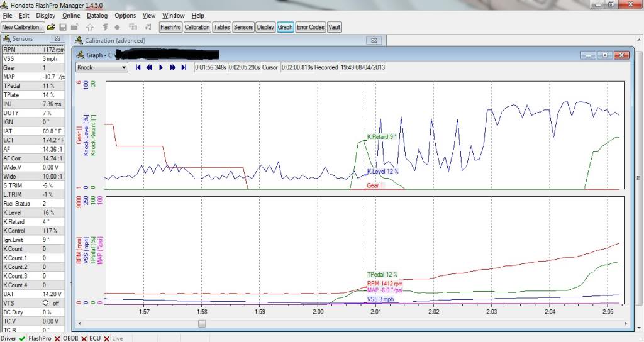Open the File menu
The width and height of the screenshot is (644, 342).
8,16
